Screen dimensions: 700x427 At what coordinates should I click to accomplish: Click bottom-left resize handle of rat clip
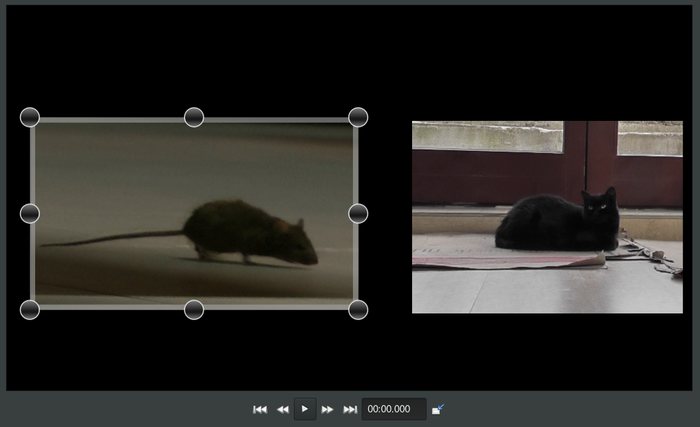(x=30, y=309)
